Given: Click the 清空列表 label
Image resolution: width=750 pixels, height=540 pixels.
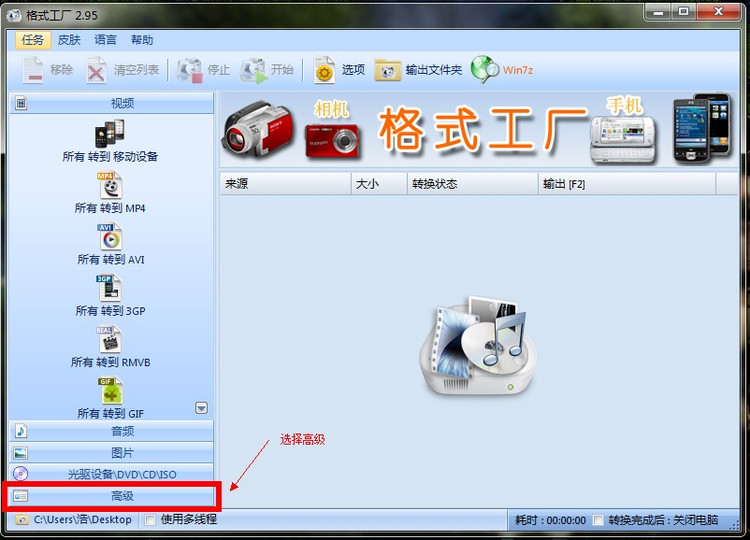Looking at the screenshot, I should click(136, 70).
